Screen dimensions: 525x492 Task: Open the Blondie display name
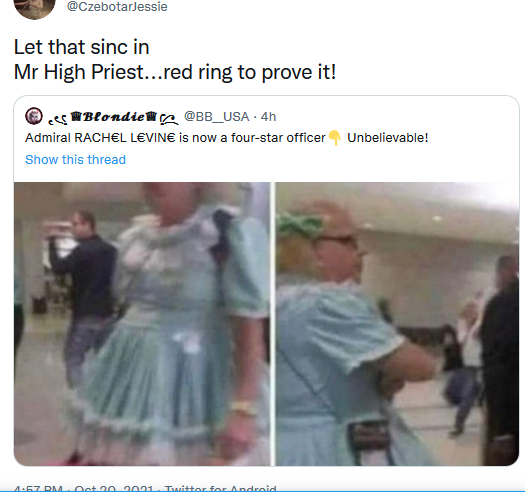[114, 117]
